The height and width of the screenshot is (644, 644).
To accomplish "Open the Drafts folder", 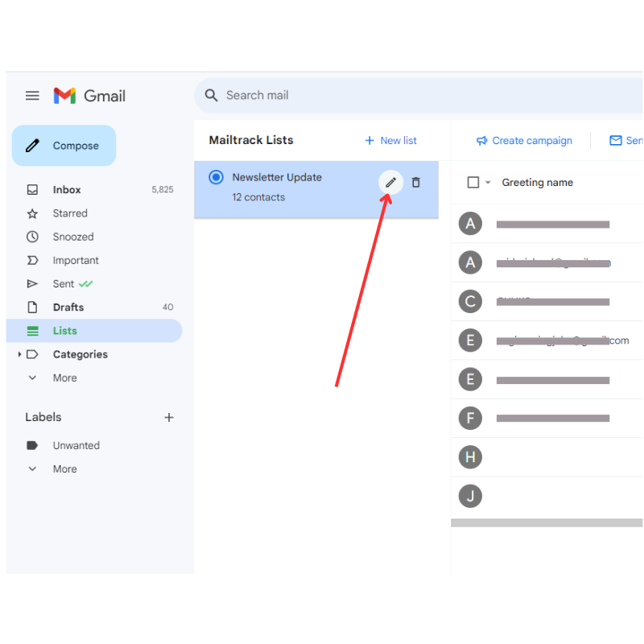I will 94,307.
